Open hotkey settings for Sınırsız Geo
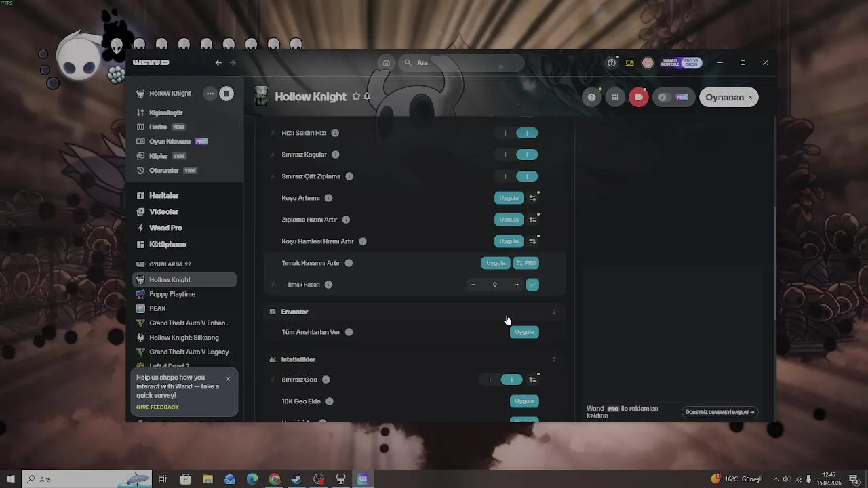Image resolution: width=868 pixels, height=488 pixels. coord(532,380)
